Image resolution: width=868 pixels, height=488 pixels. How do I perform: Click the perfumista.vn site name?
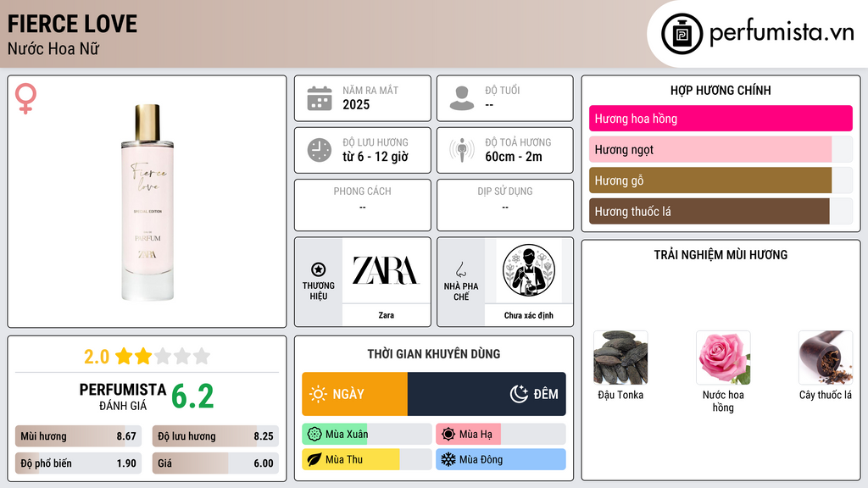coord(782,32)
